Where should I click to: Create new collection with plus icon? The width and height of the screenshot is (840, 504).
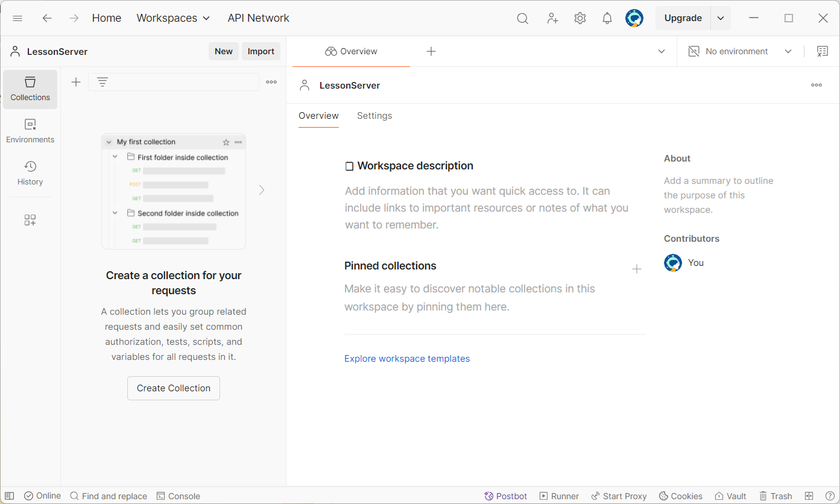pos(76,82)
